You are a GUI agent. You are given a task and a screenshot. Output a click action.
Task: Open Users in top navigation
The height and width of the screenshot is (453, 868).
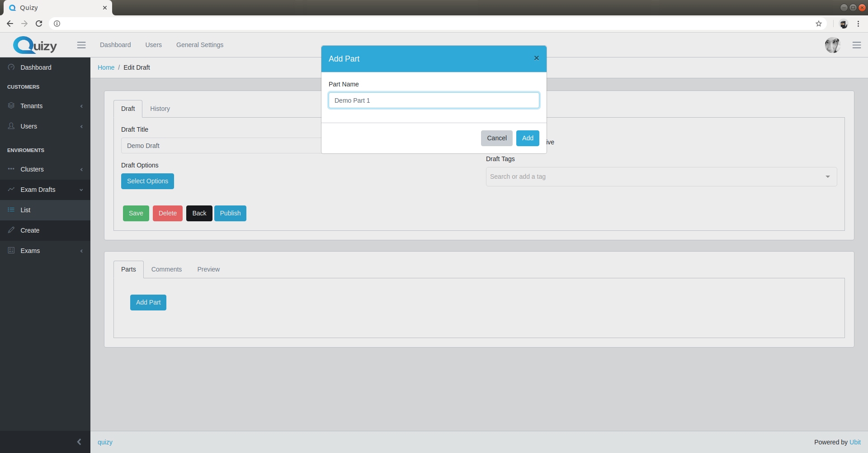153,45
